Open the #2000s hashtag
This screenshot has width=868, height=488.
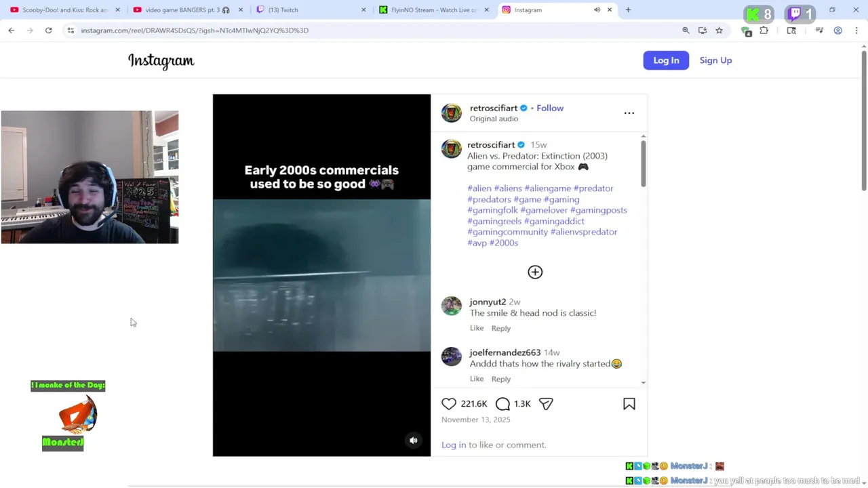pyautogui.click(x=504, y=243)
